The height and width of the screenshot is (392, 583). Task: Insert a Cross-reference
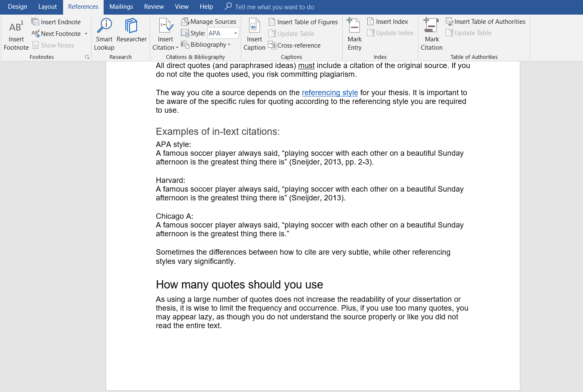coord(294,46)
